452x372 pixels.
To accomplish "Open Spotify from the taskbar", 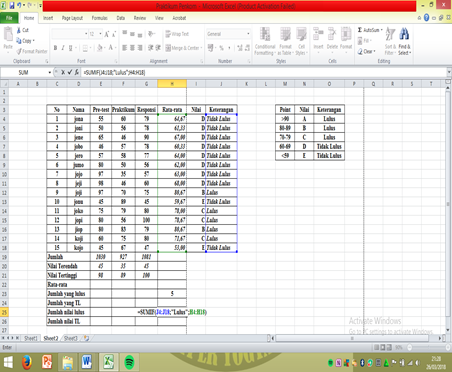I will [x=129, y=362].
